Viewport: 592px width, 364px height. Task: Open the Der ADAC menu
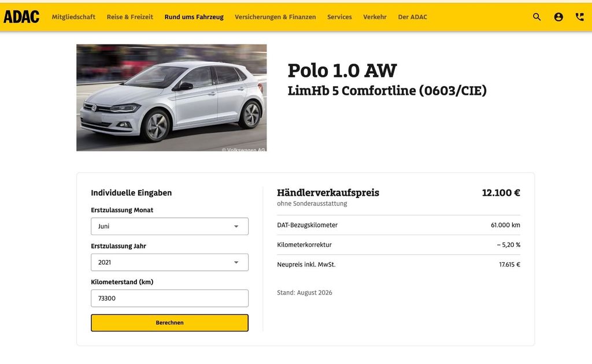[412, 17]
